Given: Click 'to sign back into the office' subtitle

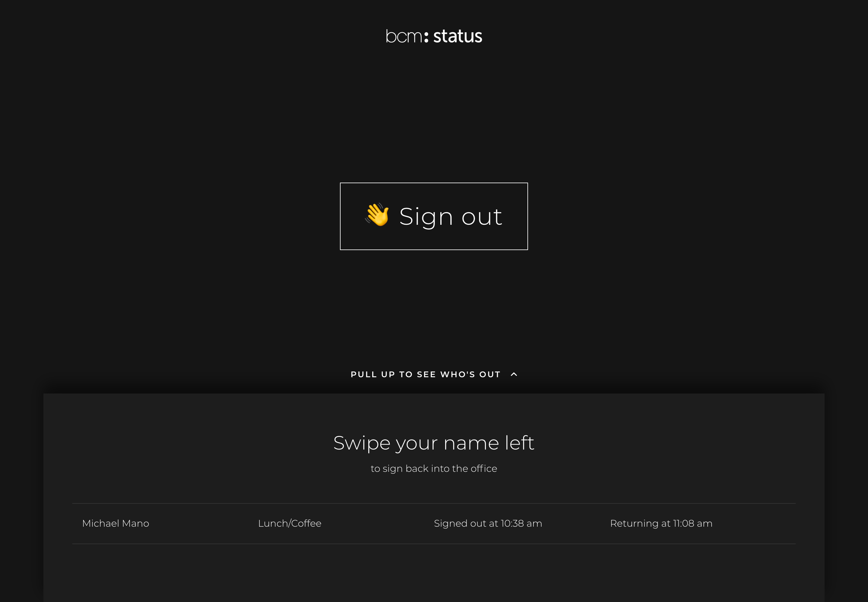Looking at the screenshot, I should pyautogui.click(x=433, y=469).
